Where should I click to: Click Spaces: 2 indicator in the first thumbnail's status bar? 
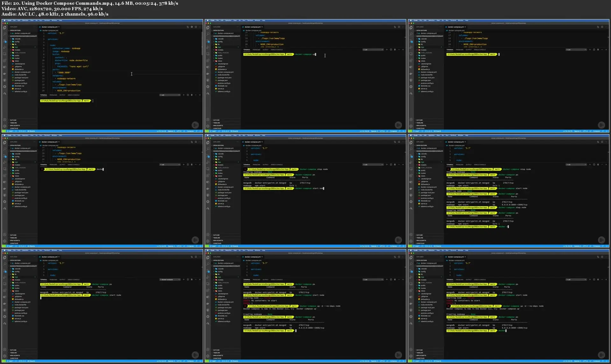pos(171,131)
